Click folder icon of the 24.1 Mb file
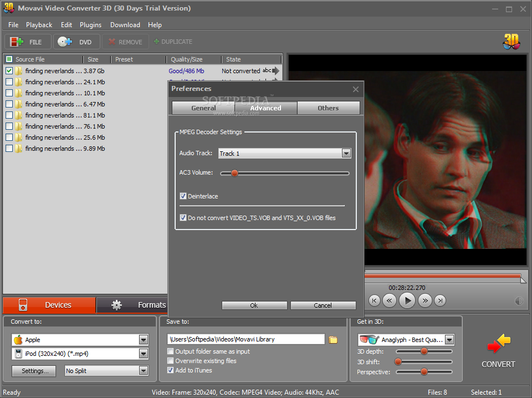Screen dimensions: 532x398 (x=19, y=82)
